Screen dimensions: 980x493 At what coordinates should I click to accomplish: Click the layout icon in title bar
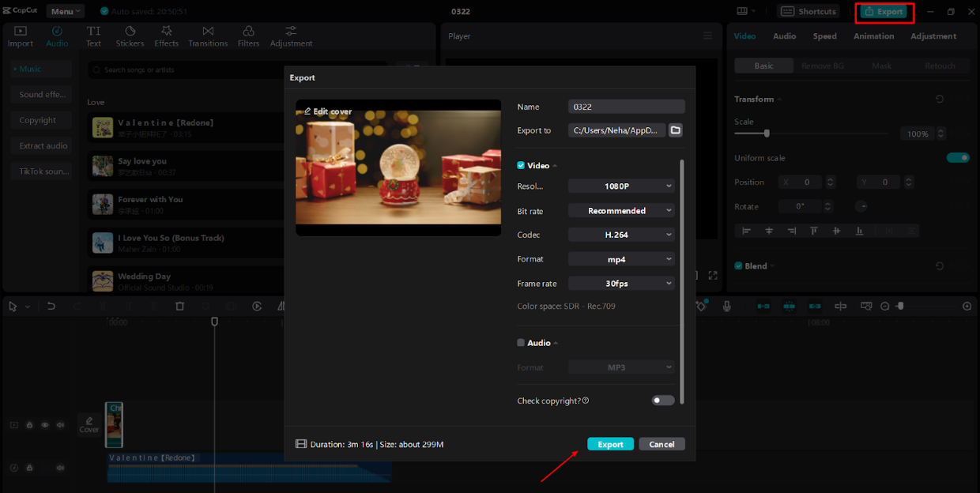pos(741,11)
